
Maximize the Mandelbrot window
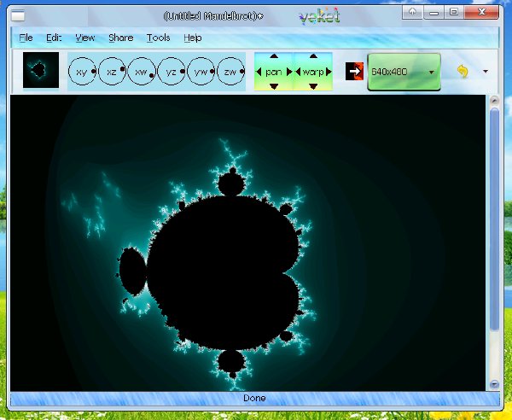(x=454, y=13)
